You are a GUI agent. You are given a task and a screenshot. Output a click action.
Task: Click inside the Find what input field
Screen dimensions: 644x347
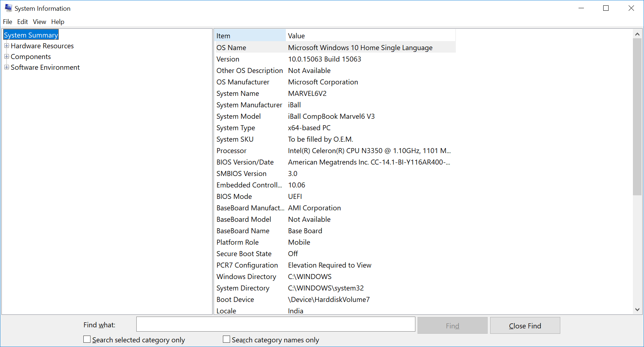275,324
